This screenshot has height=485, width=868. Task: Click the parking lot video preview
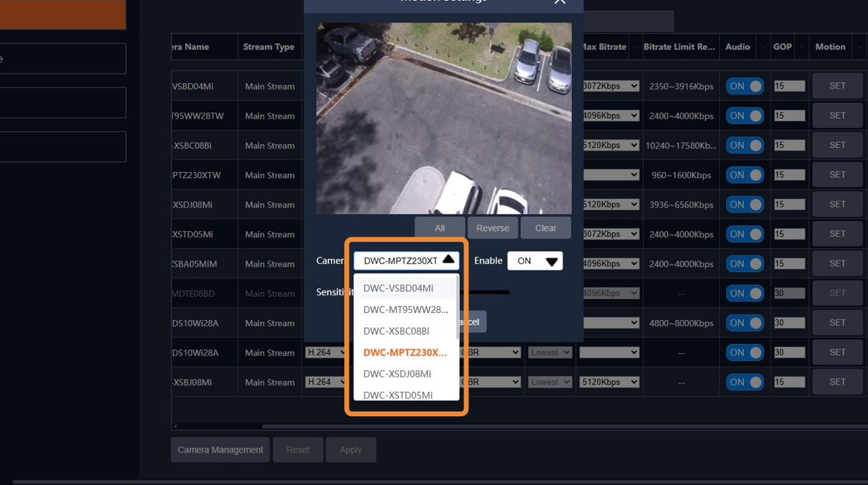[x=444, y=118]
